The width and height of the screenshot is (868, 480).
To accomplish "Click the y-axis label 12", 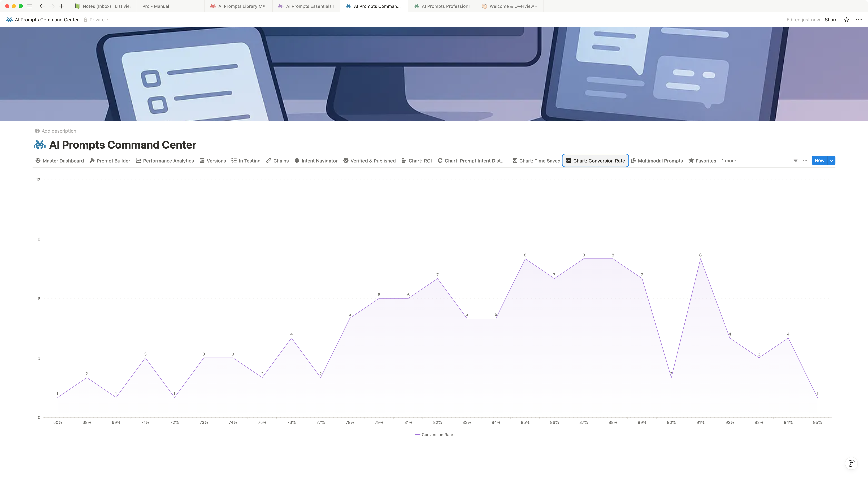I will 38,180.
